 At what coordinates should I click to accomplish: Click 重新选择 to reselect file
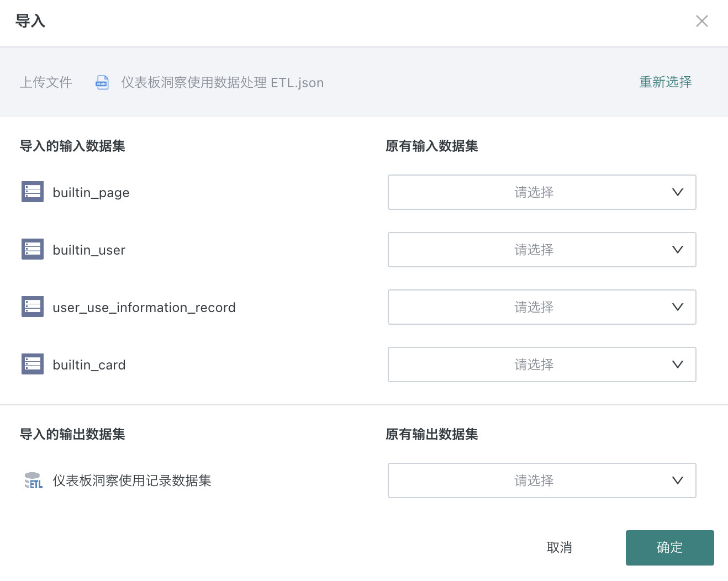tap(665, 82)
